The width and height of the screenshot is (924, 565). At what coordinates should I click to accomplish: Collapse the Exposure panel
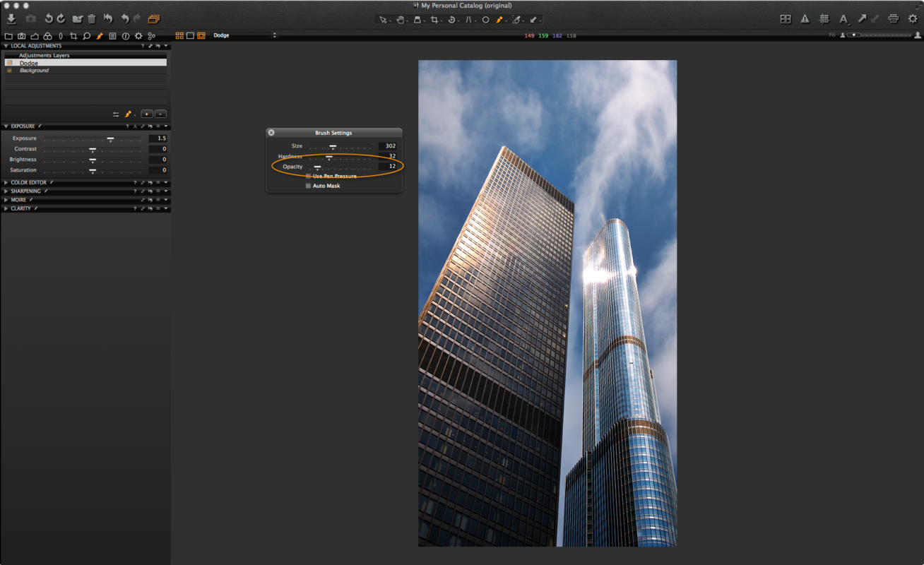[x=6, y=126]
